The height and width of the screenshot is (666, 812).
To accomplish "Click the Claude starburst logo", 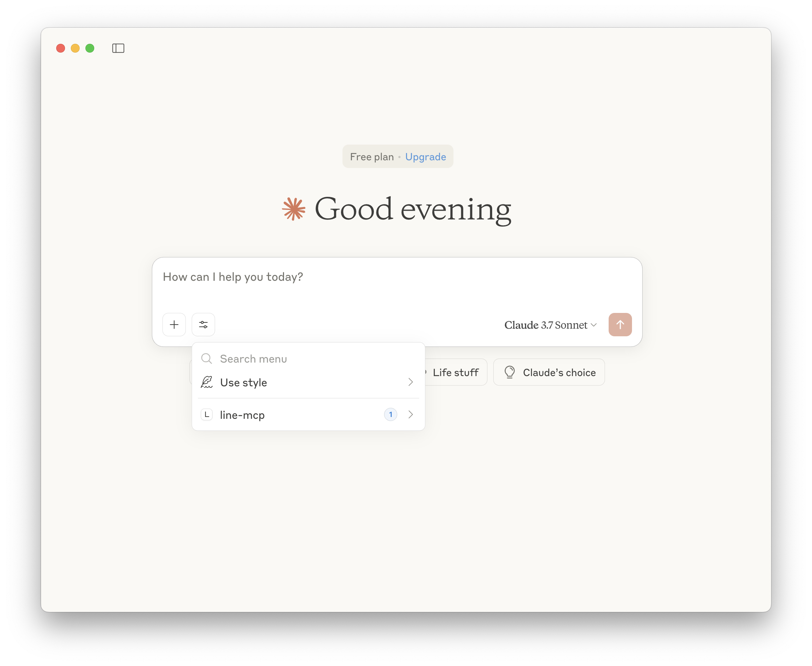I will [x=294, y=209].
